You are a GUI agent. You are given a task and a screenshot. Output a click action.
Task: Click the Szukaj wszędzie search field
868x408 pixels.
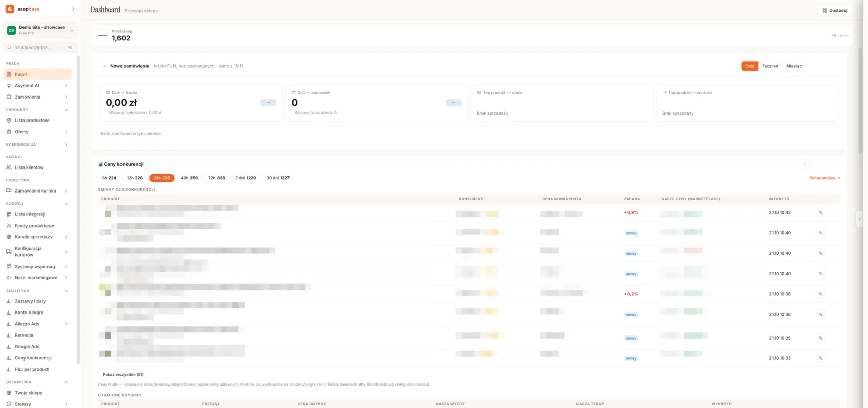pyautogui.click(x=40, y=47)
